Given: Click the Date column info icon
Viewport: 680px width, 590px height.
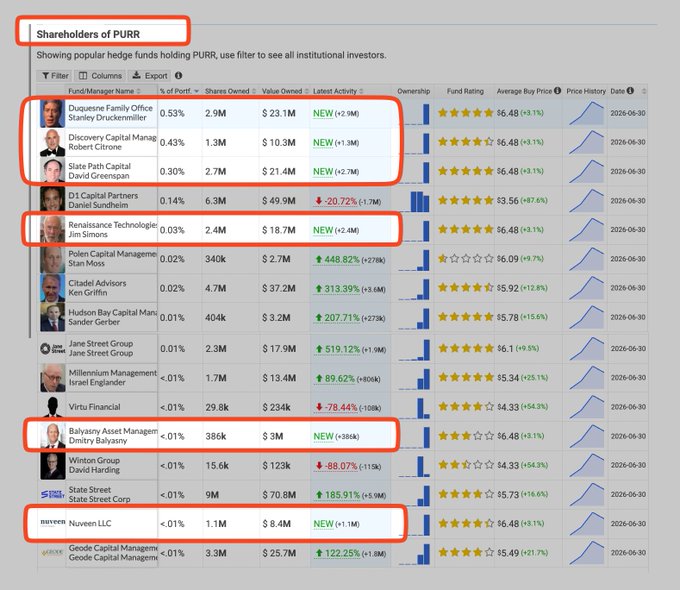Looking at the screenshot, I should 630,91.
